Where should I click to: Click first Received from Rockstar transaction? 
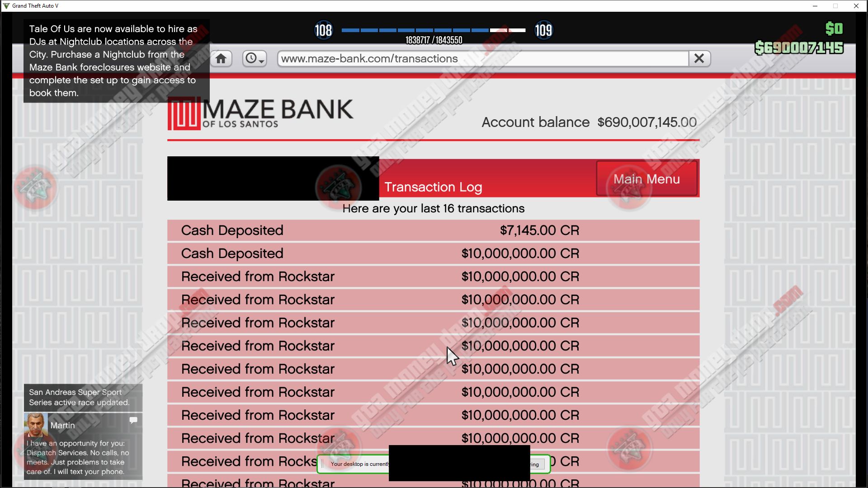433,277
